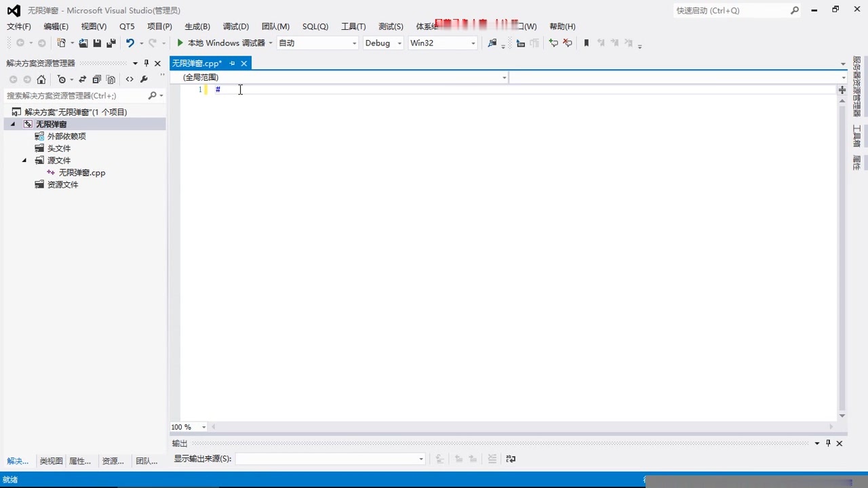Click the sync with active document icon

83,79
